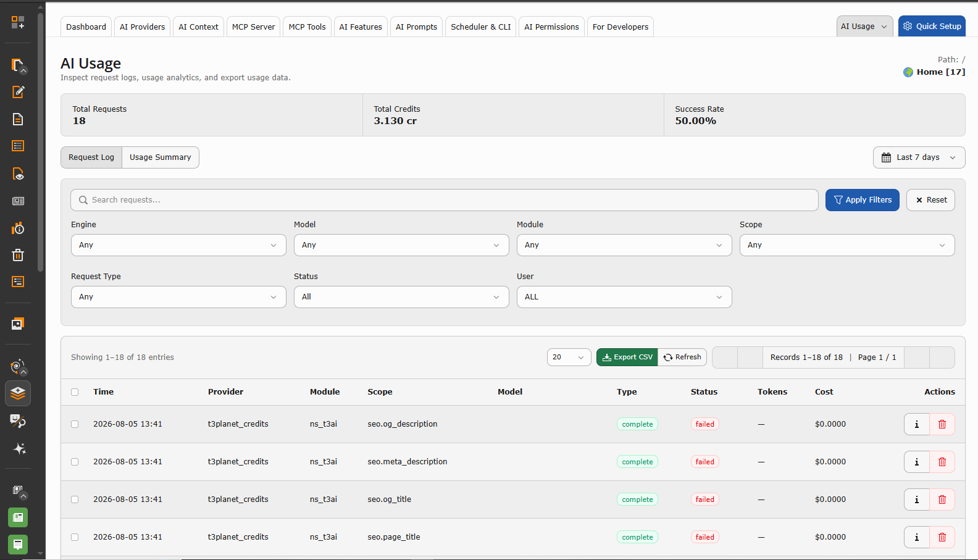The image size is (978, 560).
Task: Show info for the seo.page_title request
Action: pos(916,537)
